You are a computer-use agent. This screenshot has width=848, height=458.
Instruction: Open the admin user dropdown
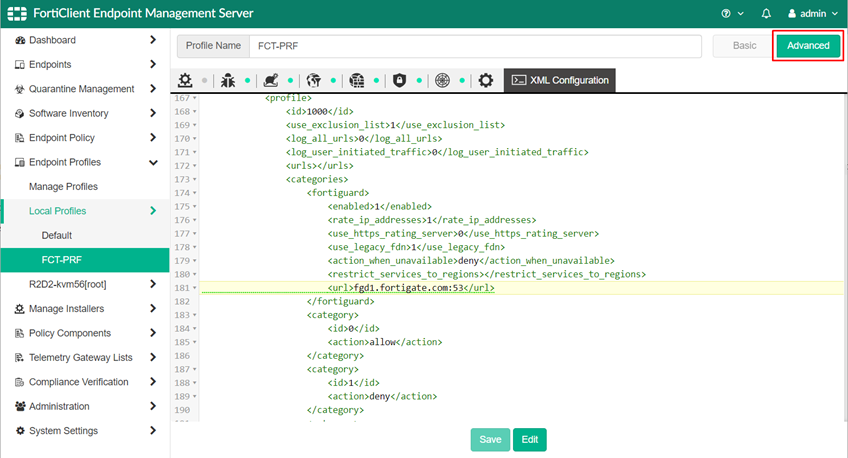pos(814,14)
